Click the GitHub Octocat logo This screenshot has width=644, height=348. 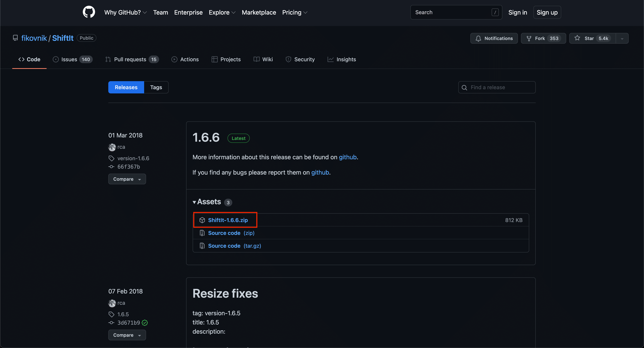click(x=89, y=12)
